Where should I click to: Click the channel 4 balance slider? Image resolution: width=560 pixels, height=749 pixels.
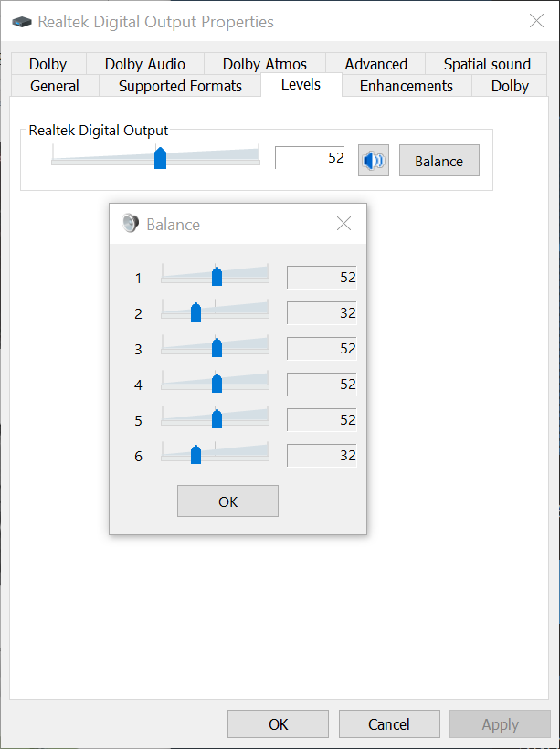coord(215,381)
